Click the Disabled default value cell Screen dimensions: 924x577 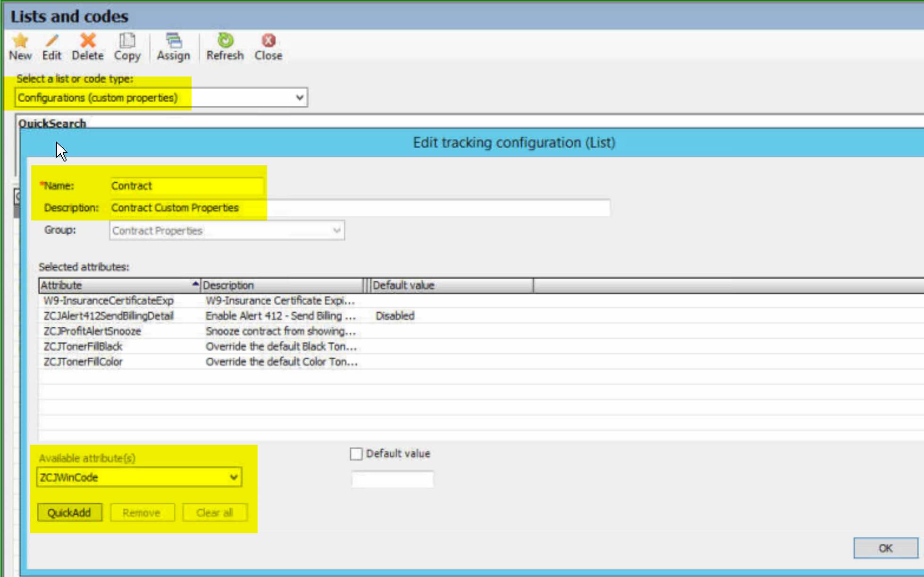[x=395, y=316]
